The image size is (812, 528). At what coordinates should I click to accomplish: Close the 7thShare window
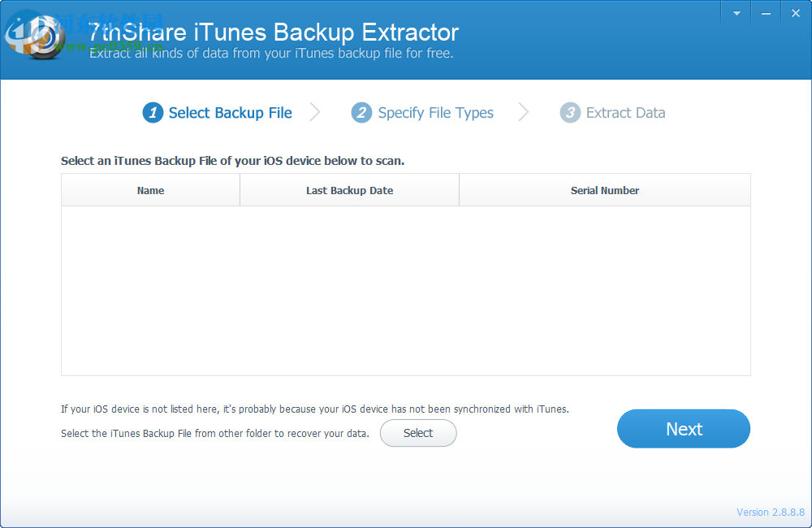click(794, 13)
